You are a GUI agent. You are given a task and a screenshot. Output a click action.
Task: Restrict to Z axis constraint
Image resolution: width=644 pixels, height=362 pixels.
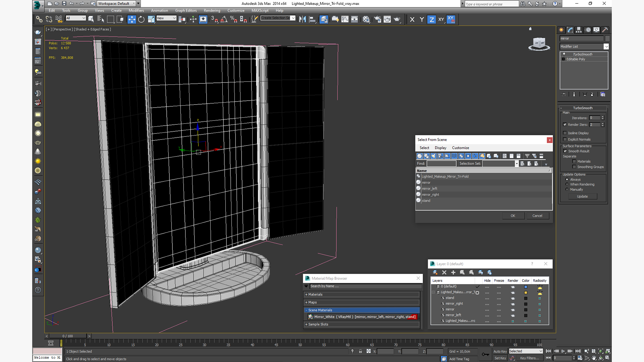point(432,19)
